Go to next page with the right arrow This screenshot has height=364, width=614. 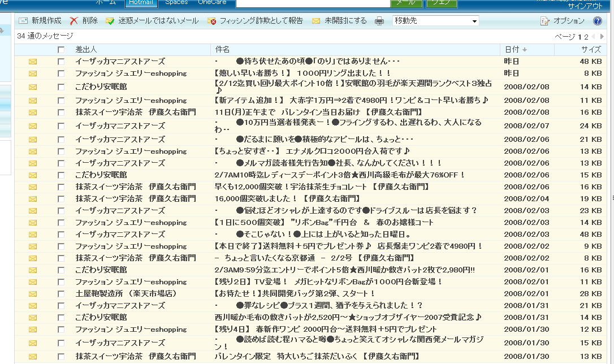pos(602,36)
